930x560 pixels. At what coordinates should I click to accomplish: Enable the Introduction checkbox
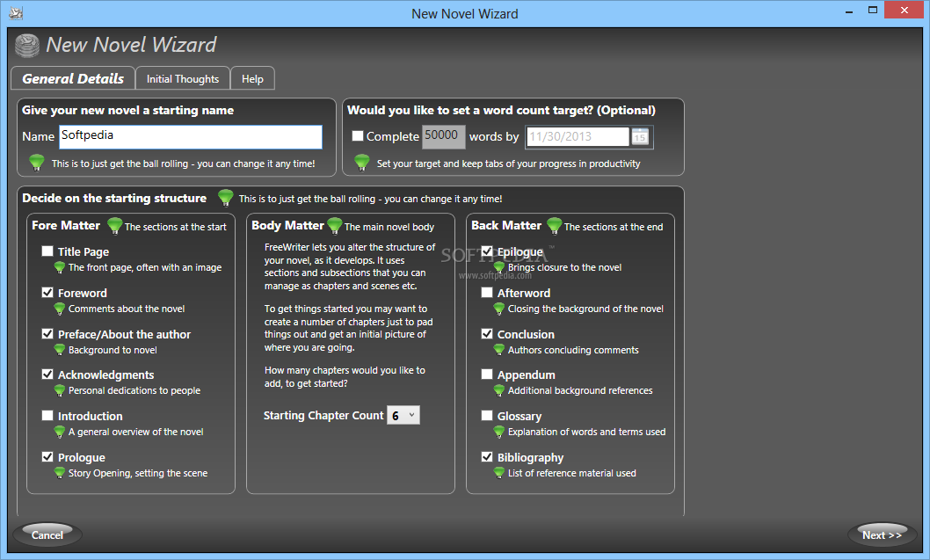point(47,415)
